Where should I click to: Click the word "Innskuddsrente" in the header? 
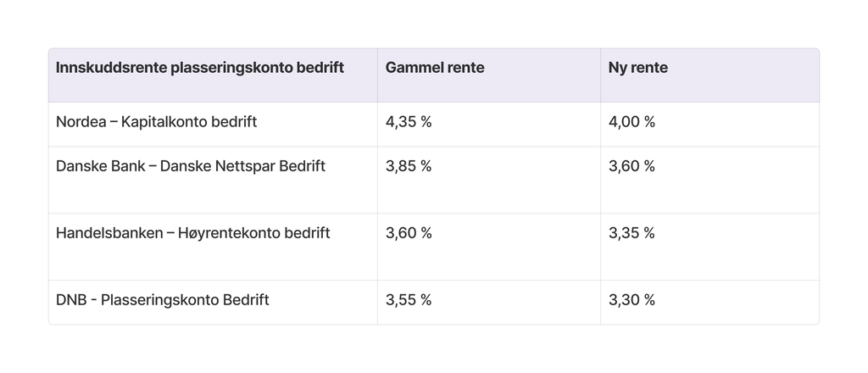coord(111,68)
